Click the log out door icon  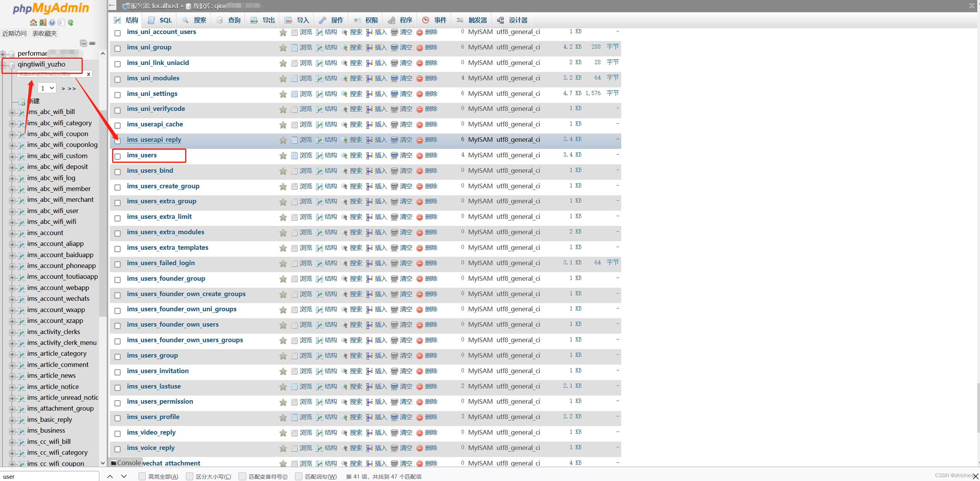tap(43, 22)
